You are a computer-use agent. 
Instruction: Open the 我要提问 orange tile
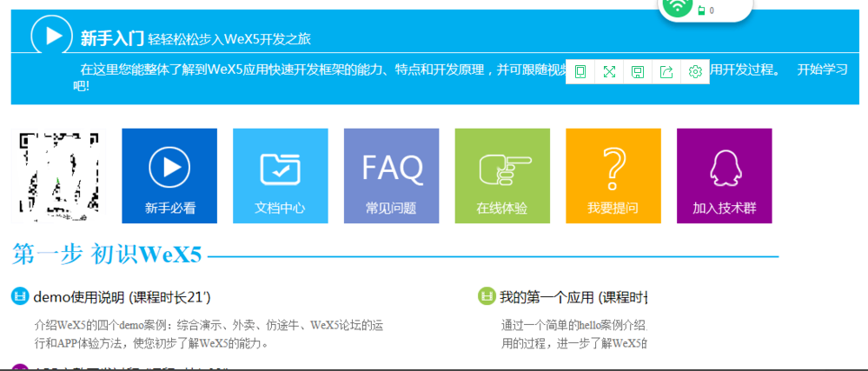[x=613, y=176]
